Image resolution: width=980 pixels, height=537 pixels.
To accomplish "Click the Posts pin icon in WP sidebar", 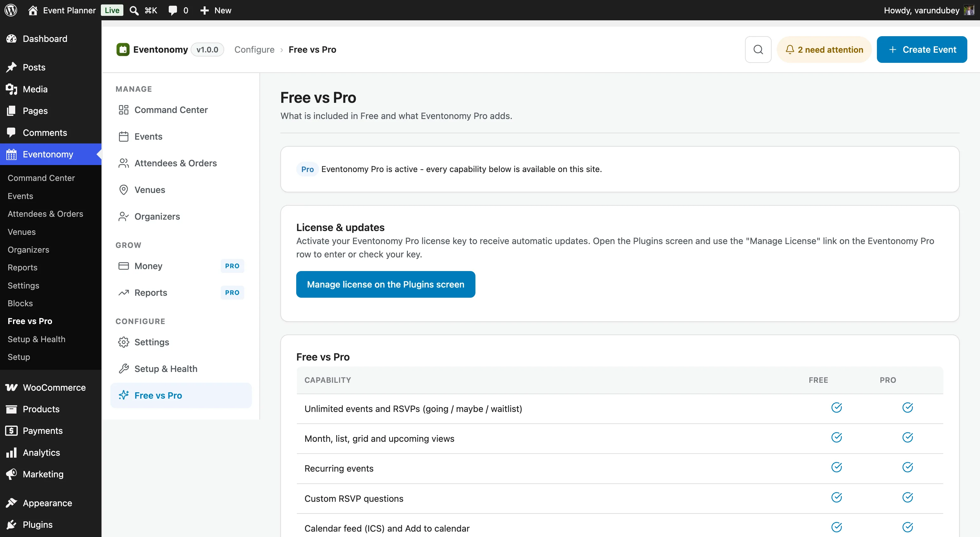I will pyautogui.click(x=11, y=67).
